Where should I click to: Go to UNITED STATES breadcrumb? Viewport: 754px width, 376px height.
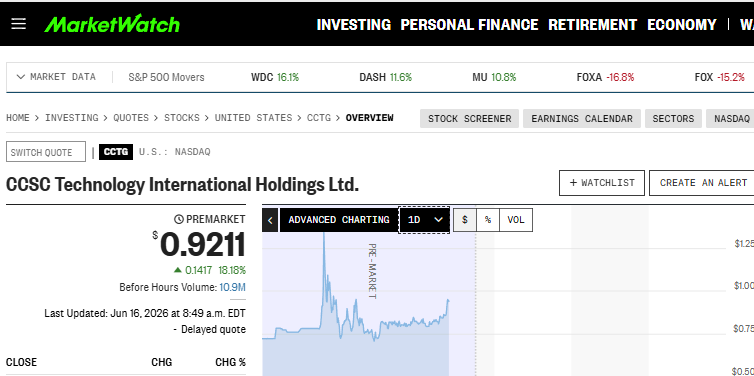point(253,118)
